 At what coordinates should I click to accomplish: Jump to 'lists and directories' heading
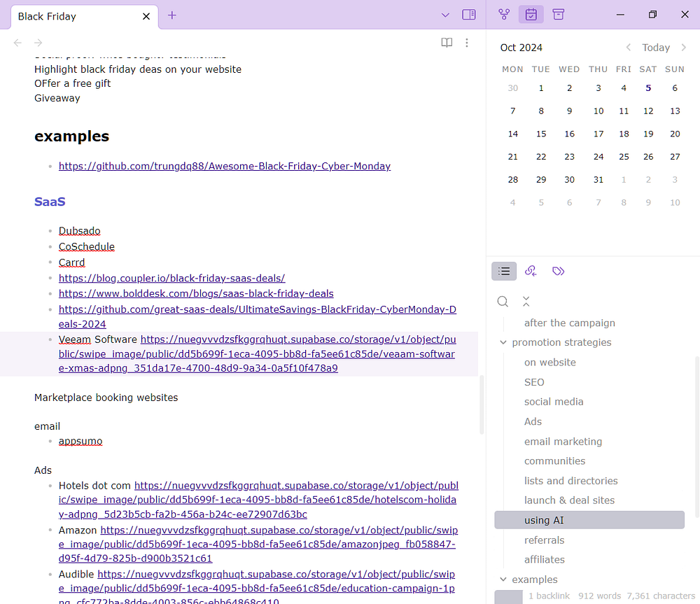click(570, 481)
